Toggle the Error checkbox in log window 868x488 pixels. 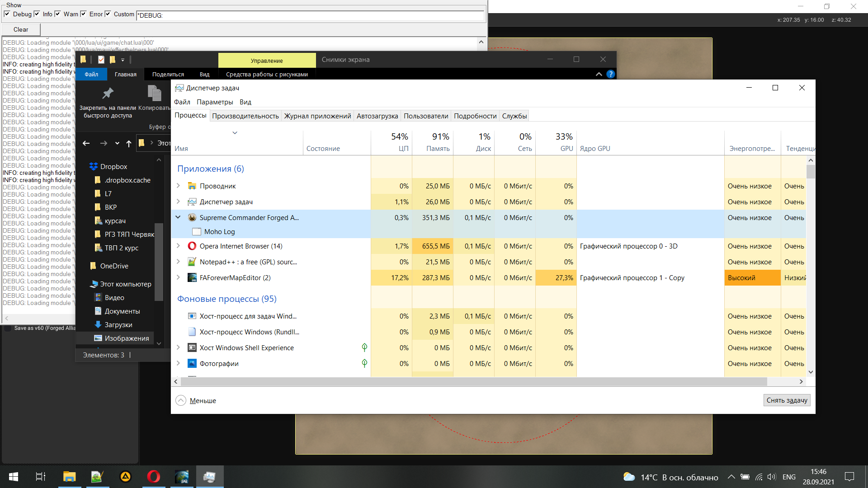click(83, 14)
